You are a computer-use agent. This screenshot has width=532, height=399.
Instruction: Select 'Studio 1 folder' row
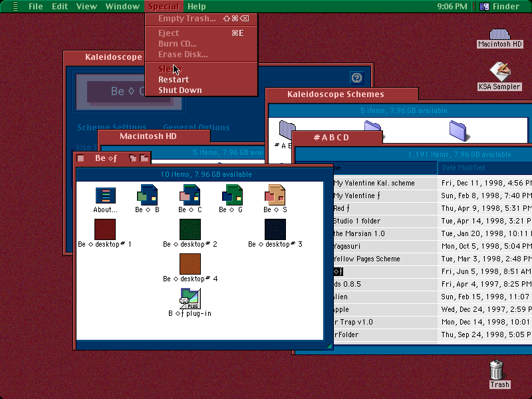click(x=356, y=221)
